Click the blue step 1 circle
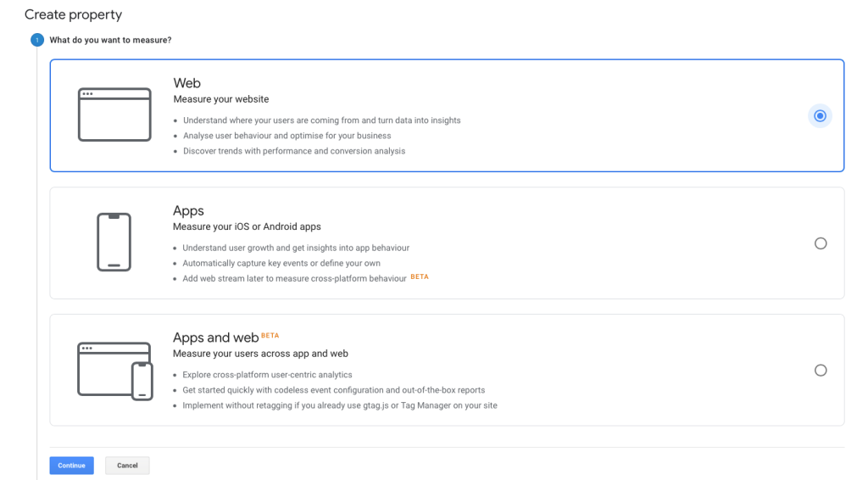 click(x=36, y=40)
